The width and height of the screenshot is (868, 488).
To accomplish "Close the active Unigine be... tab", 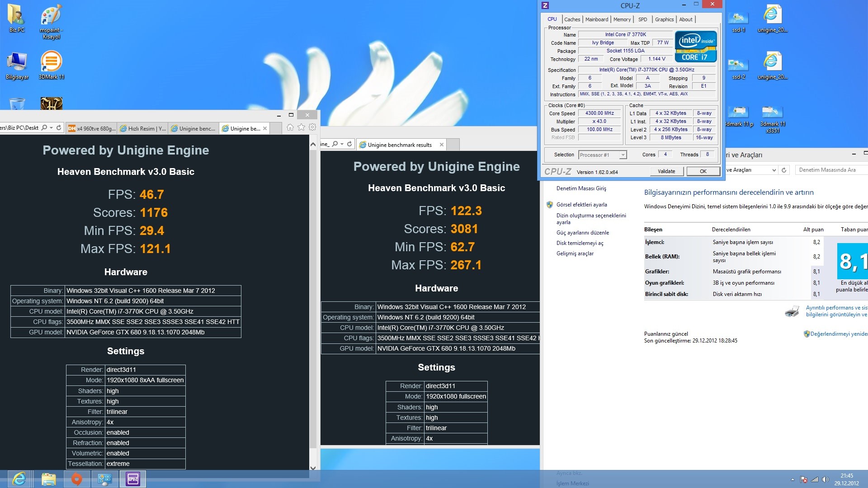I will pyautogui.click(x=265, y=128).
